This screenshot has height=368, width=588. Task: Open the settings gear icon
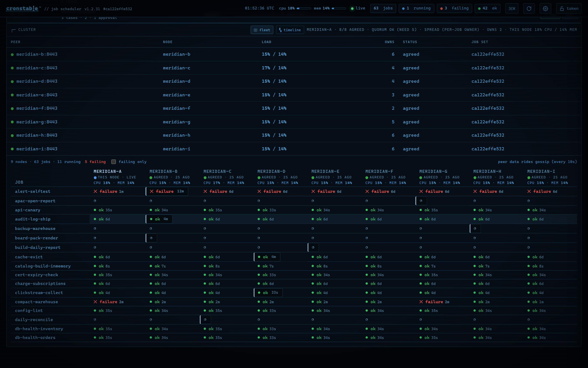[x=545, y=9]
